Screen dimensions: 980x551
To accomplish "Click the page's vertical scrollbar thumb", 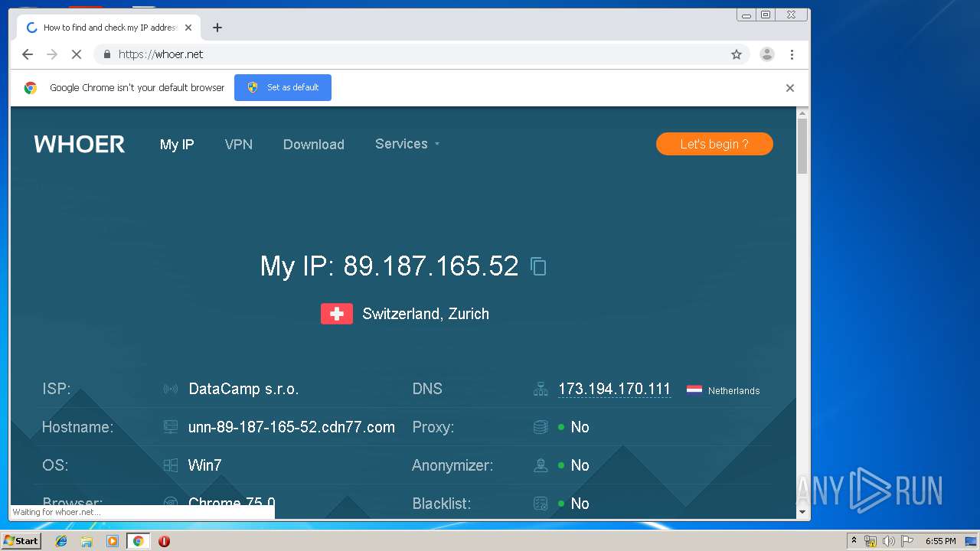I will click(x=802, y=147).
